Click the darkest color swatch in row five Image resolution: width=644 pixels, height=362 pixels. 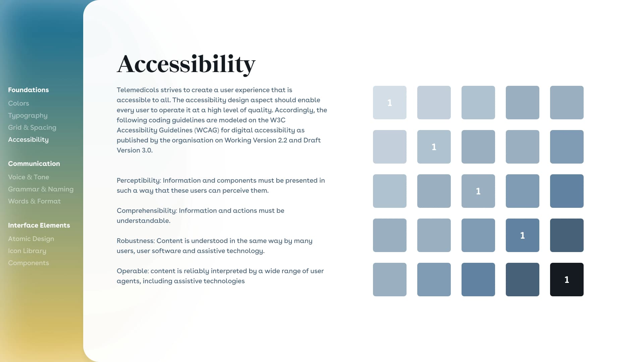[x=566, y=279]
